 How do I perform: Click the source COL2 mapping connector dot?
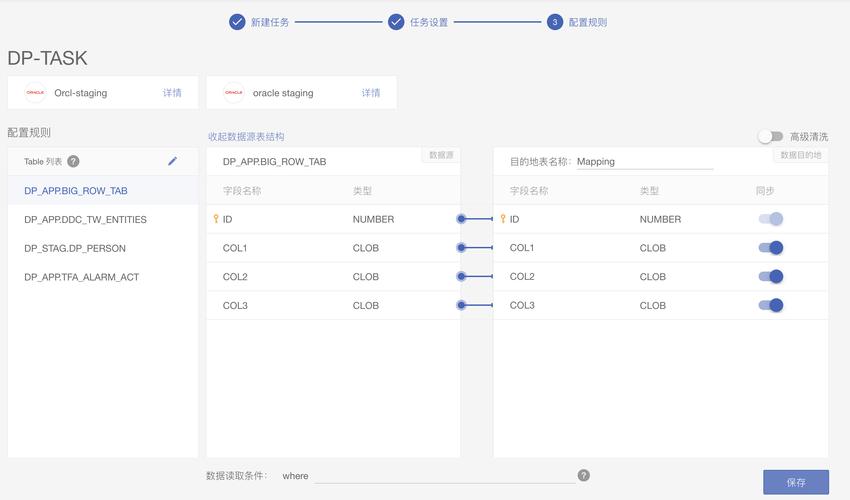point(461,277)
